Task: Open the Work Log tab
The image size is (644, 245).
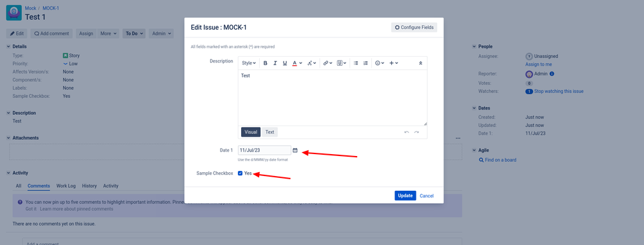Action: coord(66,186)
